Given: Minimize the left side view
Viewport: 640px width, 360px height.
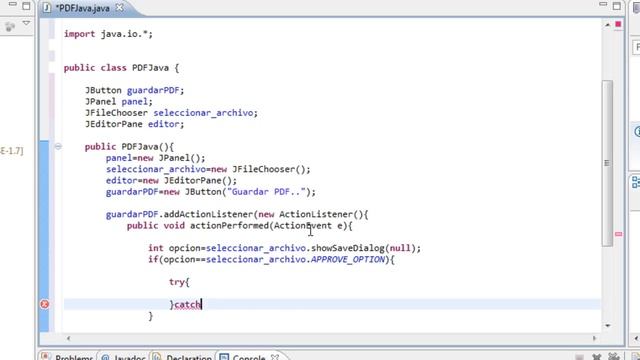Looking at the screenshot, I should 13,4.
